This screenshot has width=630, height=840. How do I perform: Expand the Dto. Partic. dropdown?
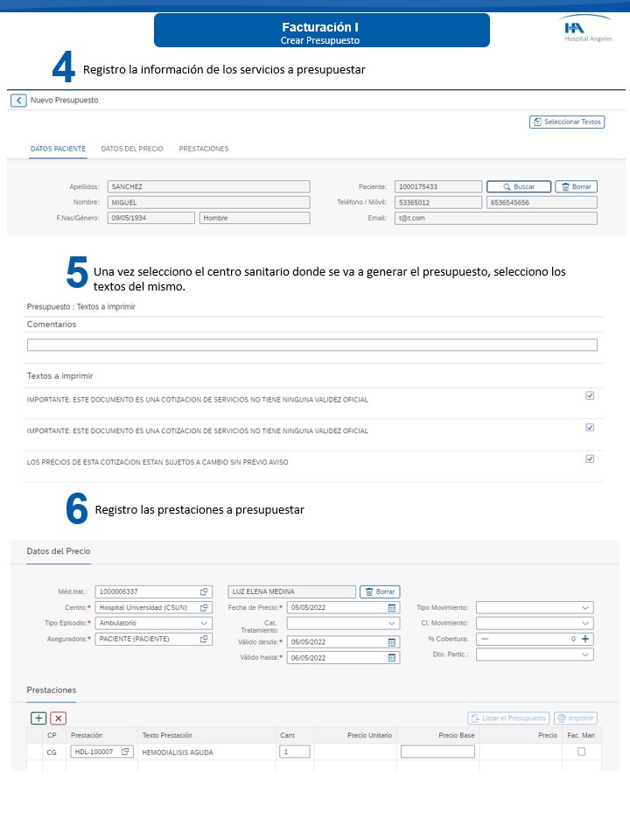[584, 654]
